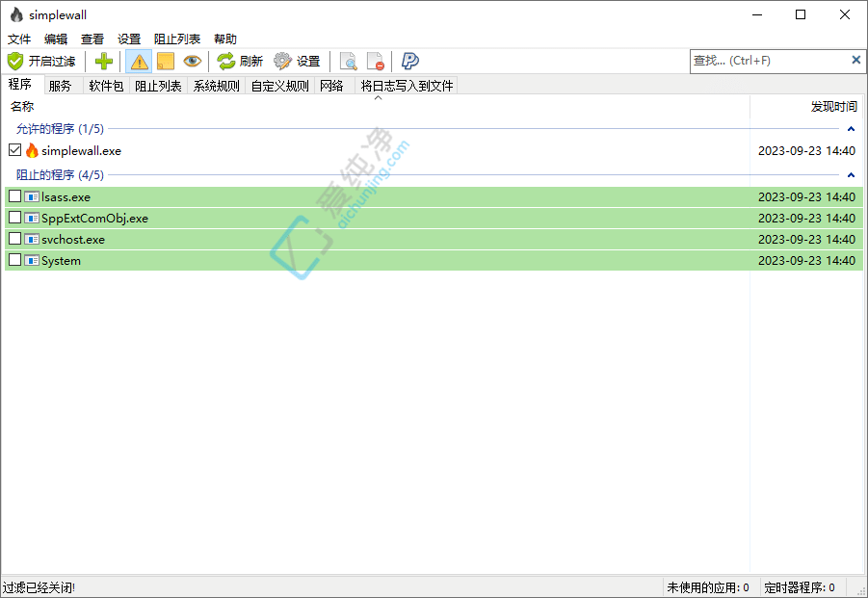Sort by the 名称 column header
Viewport: 868px width, 598px height.
pyautogui.click(x=376, y=106)
